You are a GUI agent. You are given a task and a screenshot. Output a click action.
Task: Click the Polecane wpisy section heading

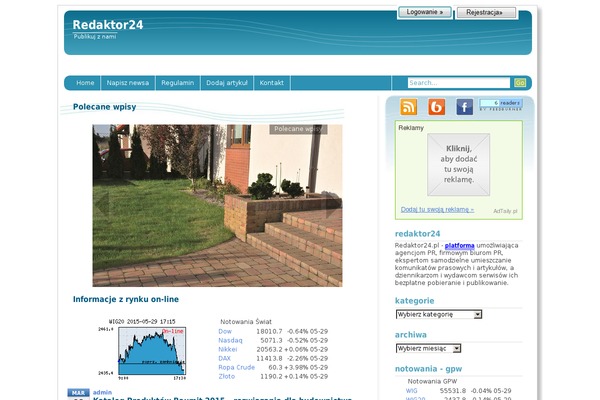(104, 107)
